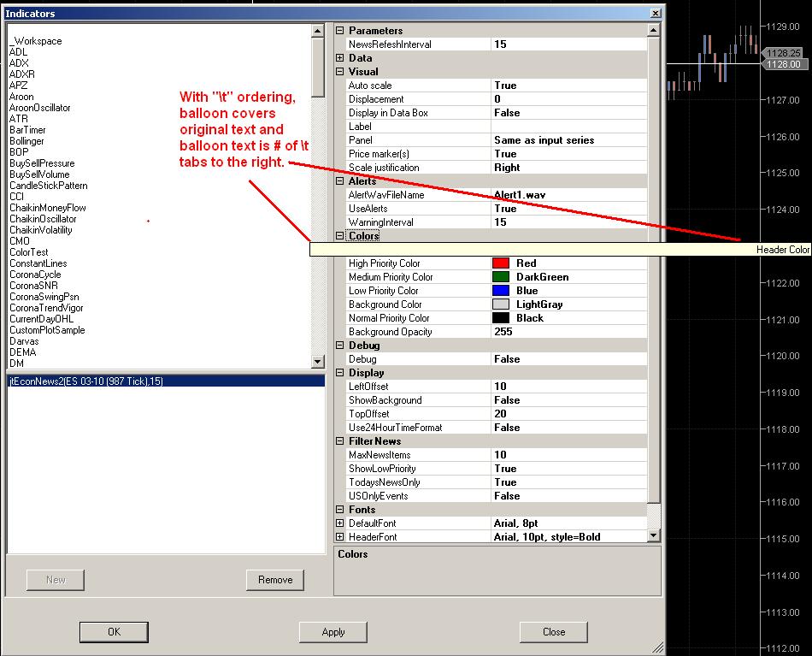812x656 pixels.
Task: Click the TodaysNewsOnly True value
Action: (569, 482)
